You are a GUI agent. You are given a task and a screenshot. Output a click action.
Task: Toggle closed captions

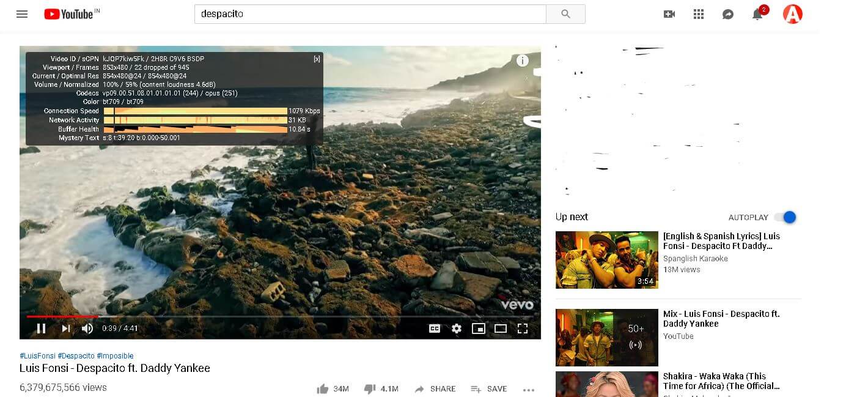coord(435,328)
